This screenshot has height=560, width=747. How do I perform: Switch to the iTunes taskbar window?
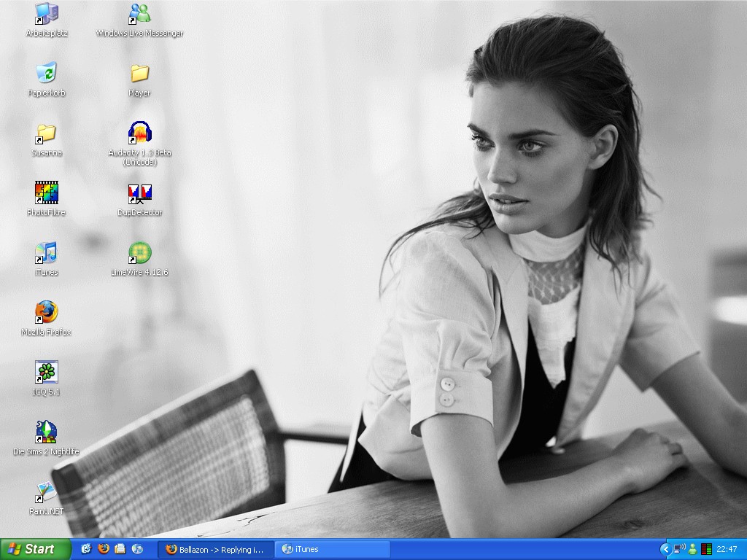[333, 549]
